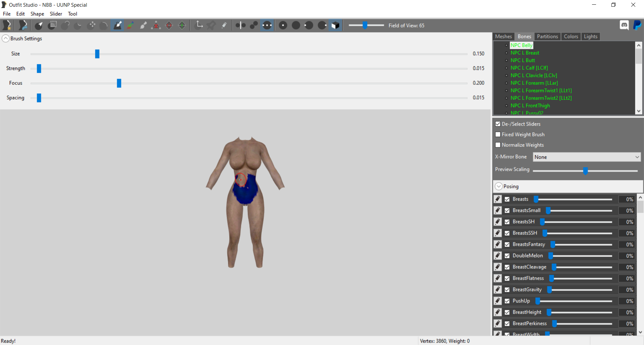The image size is (644, 345).
Task: Toggle X-Mirror editing icon
Action: (240, 25)
